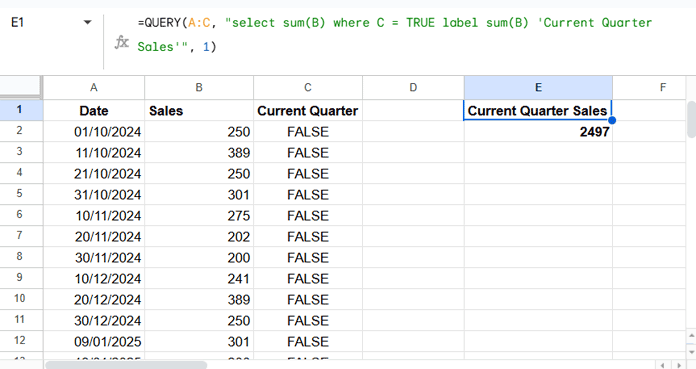Click the Current Quarter header cell in column C

308,110
